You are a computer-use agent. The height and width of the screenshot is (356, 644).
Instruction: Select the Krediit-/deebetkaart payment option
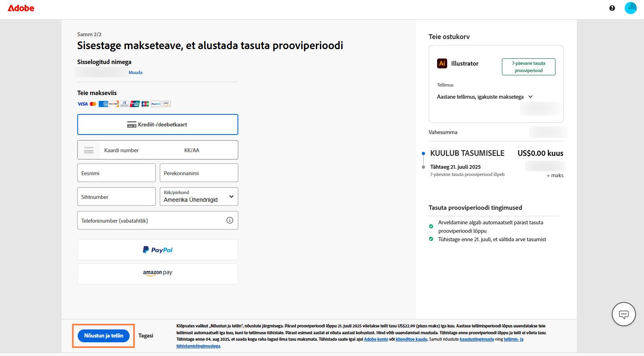[x=157, y=124]
